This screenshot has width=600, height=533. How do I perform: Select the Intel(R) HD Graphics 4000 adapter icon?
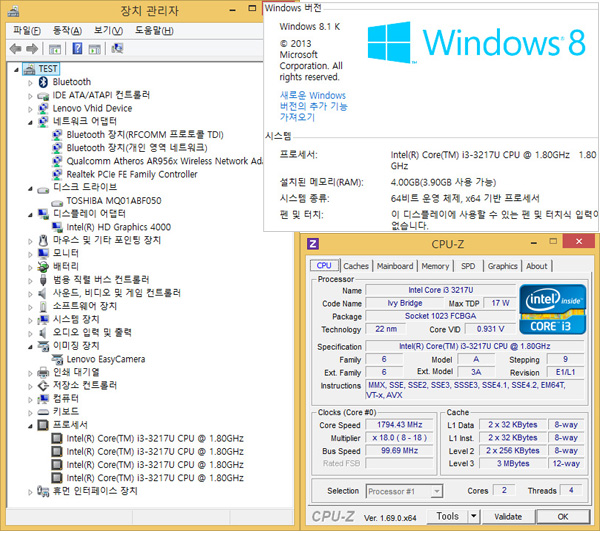(x=57, y=227)
